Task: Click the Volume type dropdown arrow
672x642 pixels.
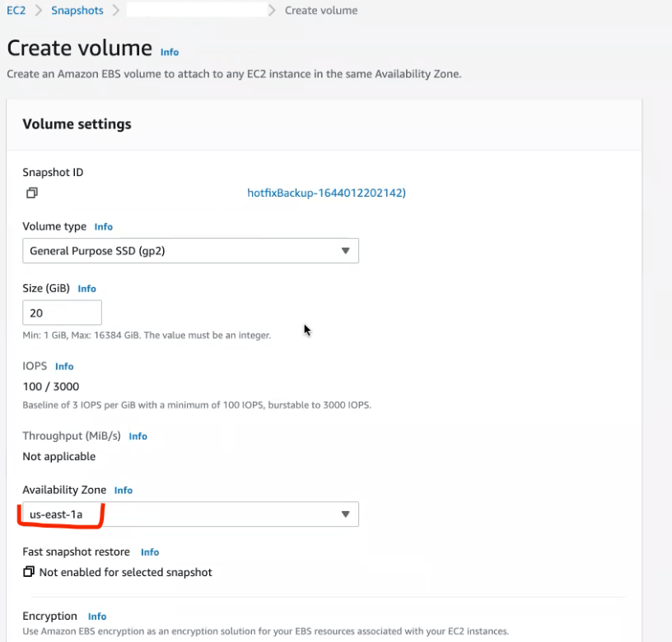Action: (x=346, y=251)
